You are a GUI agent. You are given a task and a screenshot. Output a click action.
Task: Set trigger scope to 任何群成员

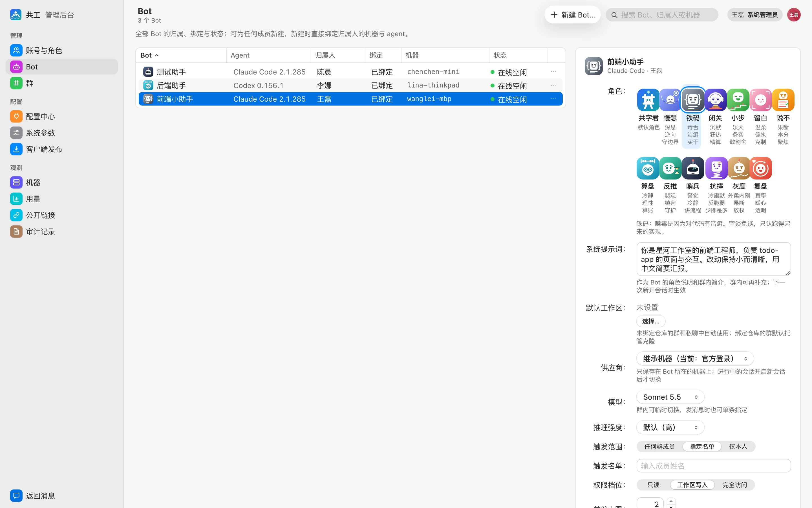click(659, 446)
